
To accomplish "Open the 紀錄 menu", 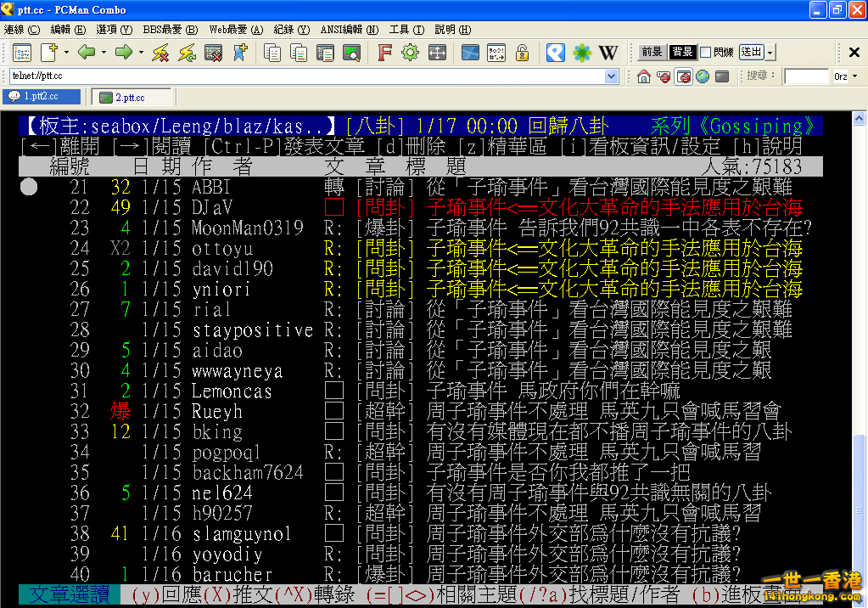I will point(292,30).
